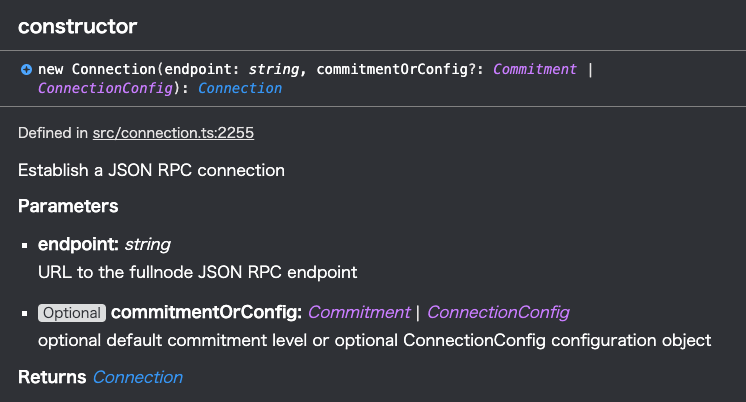The image size is (746, 402).
Task: Follow the Connection link next to Returns
Action: point(137,377)
